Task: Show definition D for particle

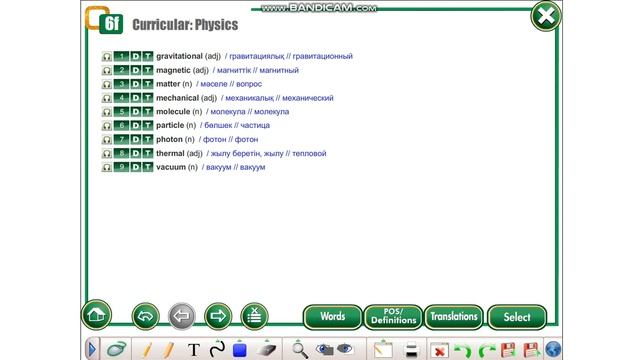Action: click(x=136, y=126)
